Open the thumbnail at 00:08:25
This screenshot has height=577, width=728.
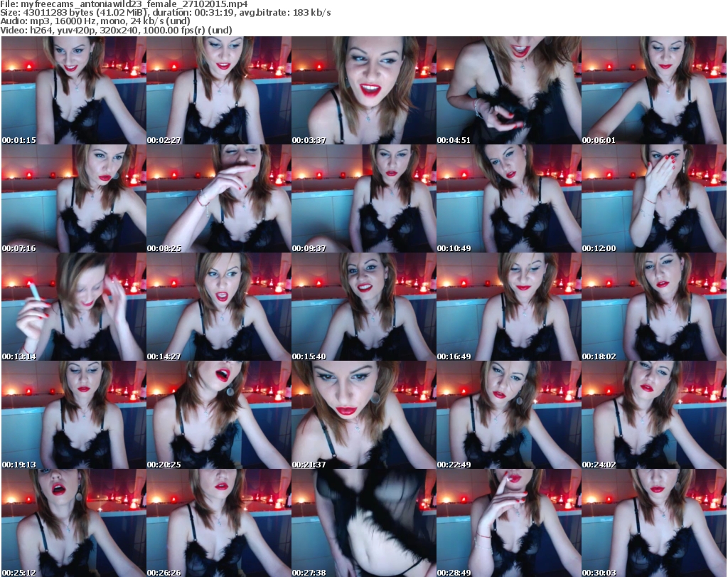[219, 198]
